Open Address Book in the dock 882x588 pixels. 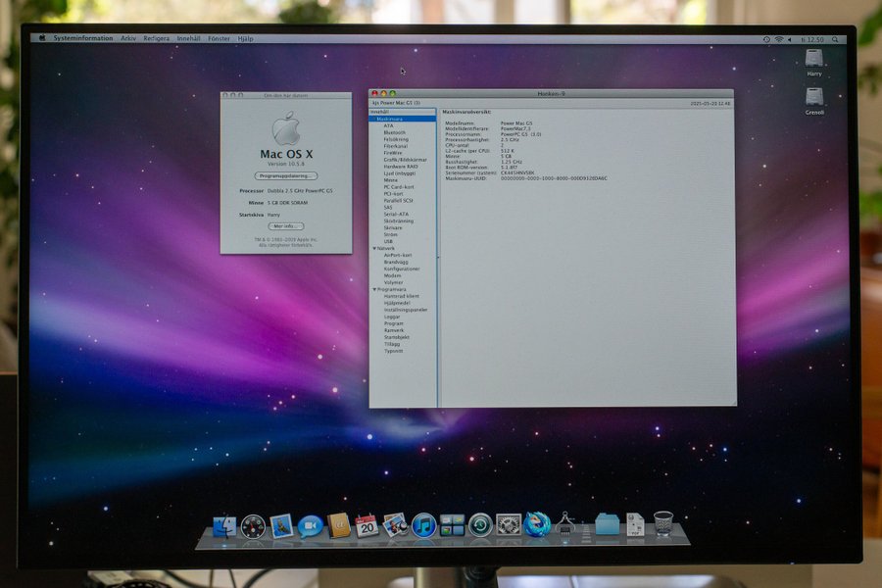339,526
